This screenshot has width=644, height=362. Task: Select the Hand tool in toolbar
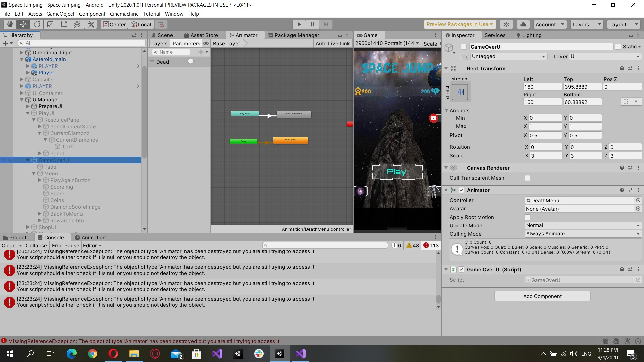(10, 24)
